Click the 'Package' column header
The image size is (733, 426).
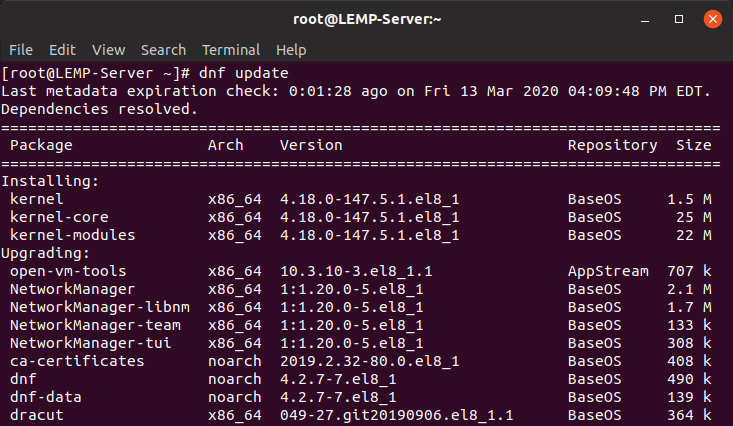click(41, 145)
